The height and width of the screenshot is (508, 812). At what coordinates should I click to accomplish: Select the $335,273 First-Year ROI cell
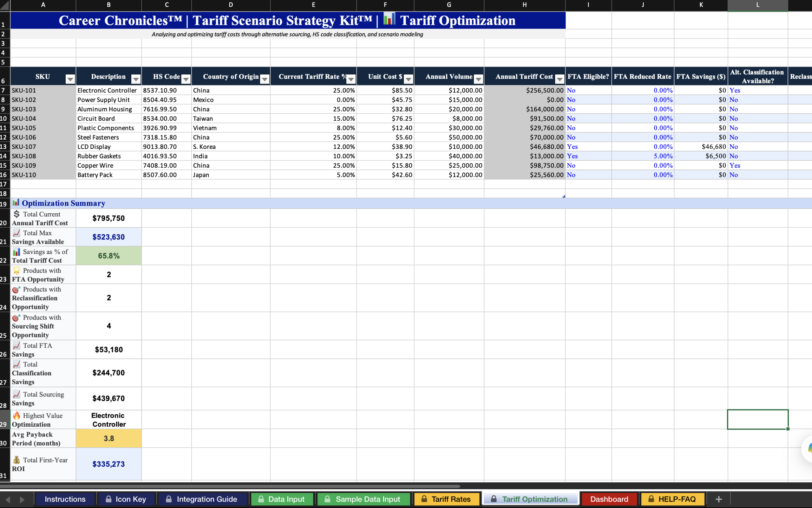click(109, 464)
